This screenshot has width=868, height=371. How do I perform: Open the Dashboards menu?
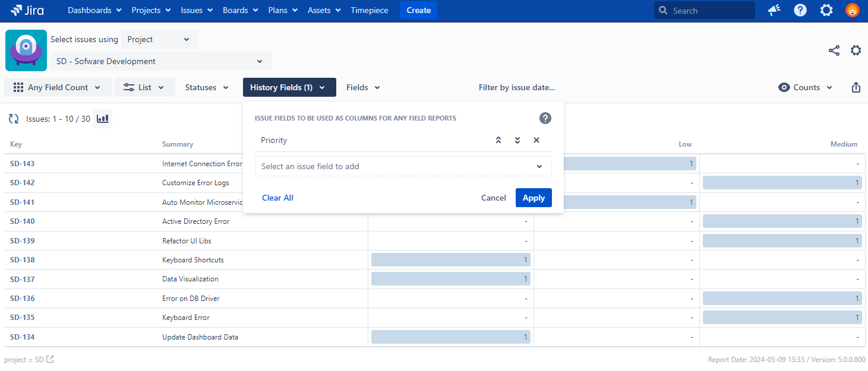[94, 10]
